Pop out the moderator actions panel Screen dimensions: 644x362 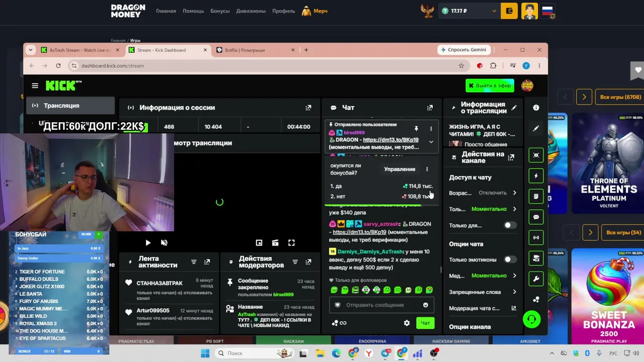coord(308,262)
